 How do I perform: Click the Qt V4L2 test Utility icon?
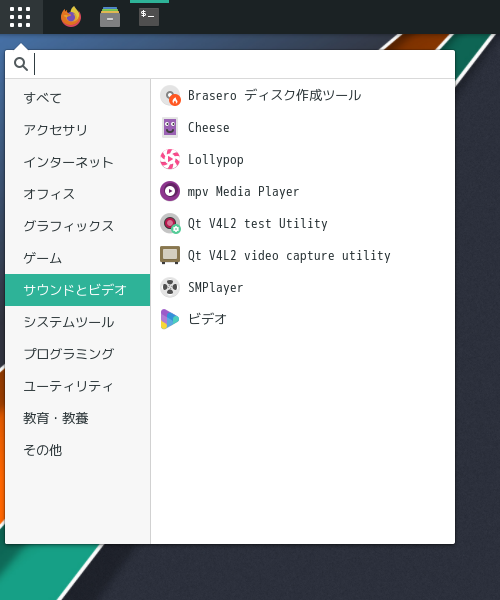(170, 223)
